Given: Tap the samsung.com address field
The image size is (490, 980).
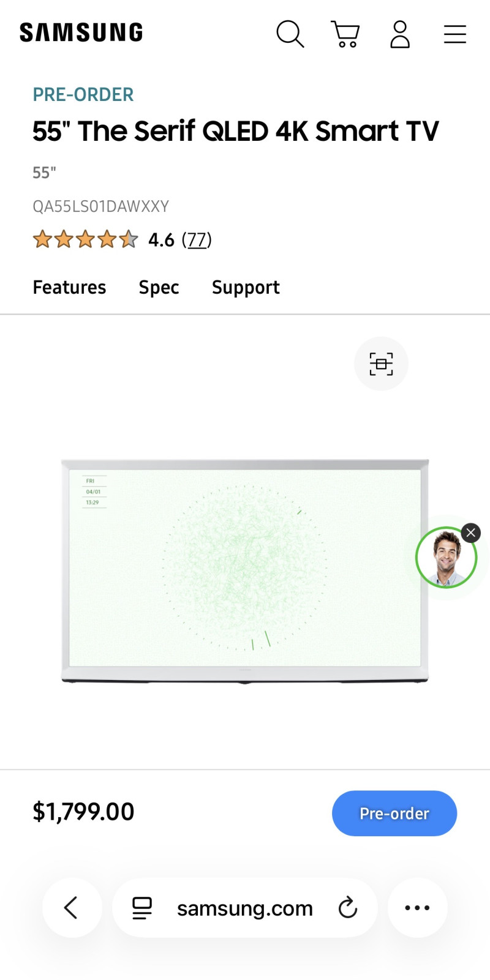Looking at the screenshot, I should [x=245, y=908].
